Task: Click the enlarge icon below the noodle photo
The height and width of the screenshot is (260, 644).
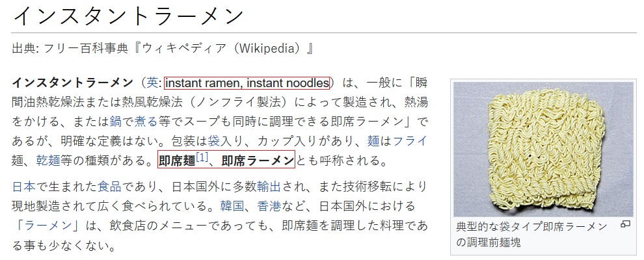Action: pyautogui.click(x=625, y=224)
